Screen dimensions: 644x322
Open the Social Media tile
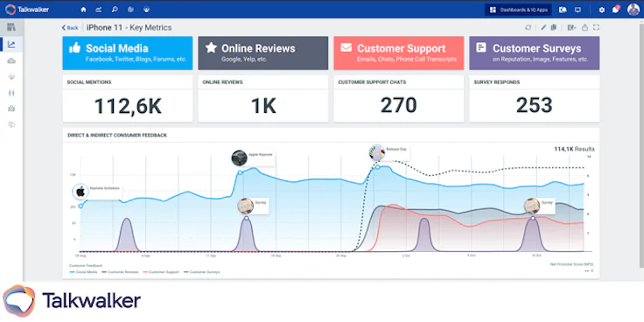point(128,53)
